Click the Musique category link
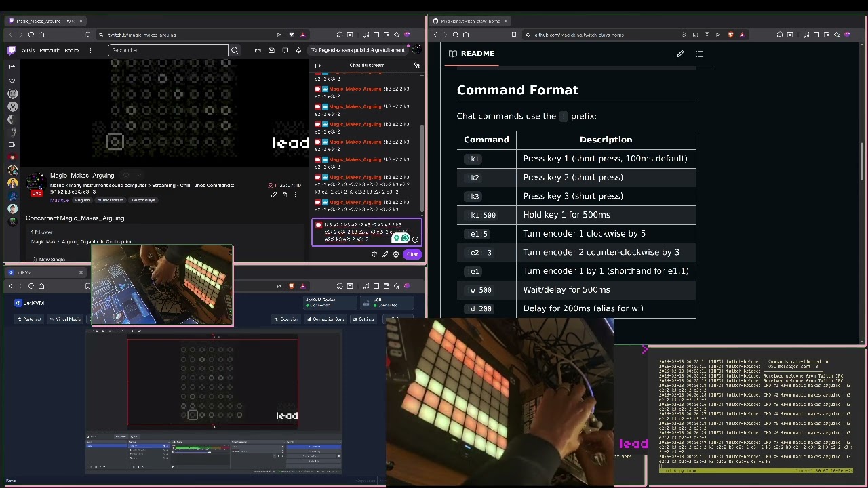 point(59,200)
